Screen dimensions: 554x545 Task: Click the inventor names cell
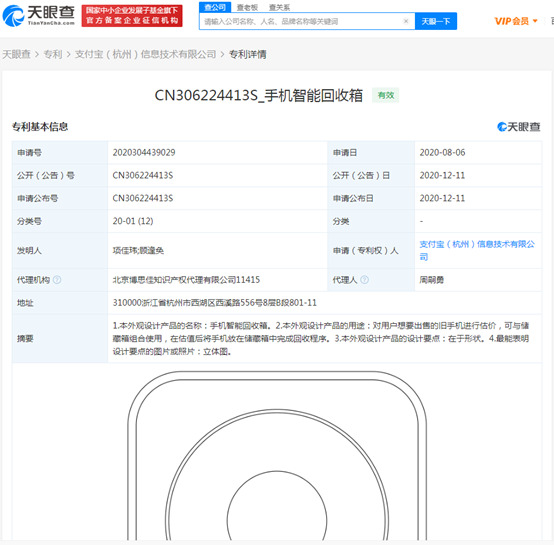coord(217,250)
